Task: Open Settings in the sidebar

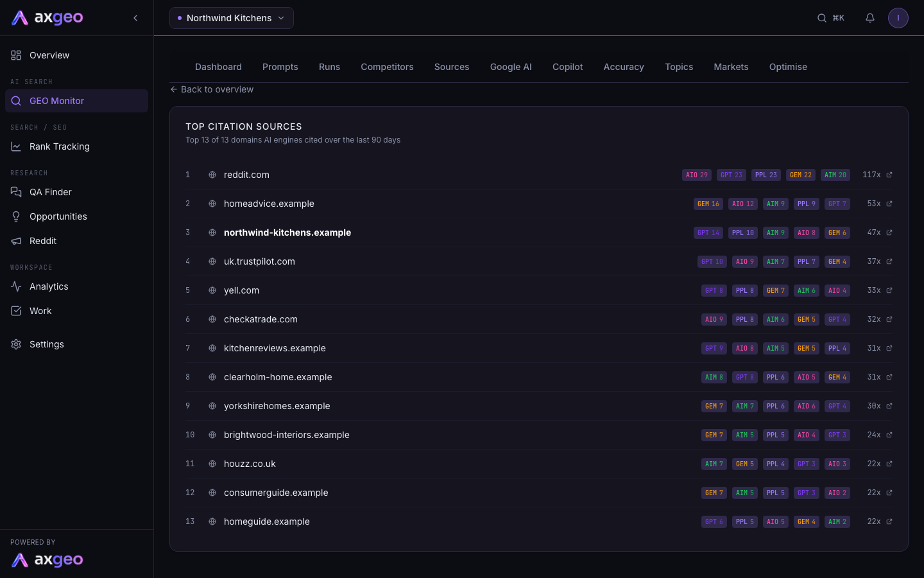Action: [76, 344]
